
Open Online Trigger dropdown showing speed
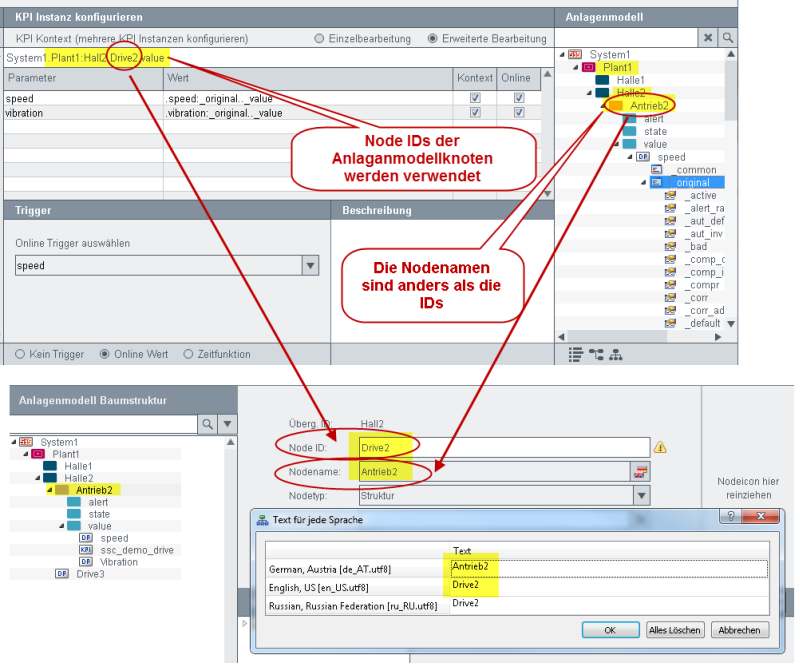[x=310, y=266]
